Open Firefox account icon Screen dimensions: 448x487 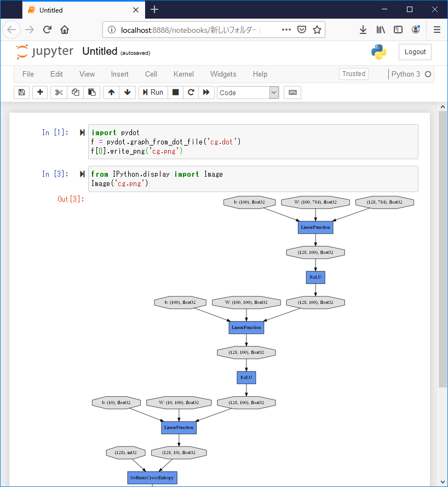click(416, 30)
